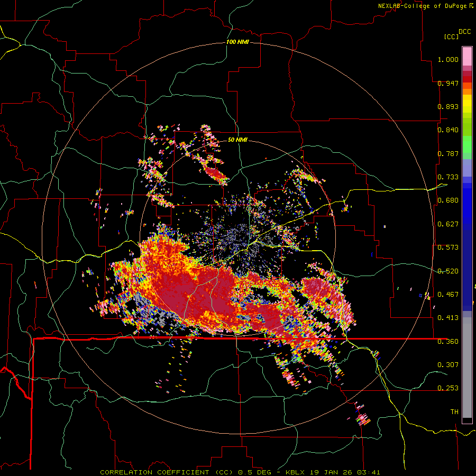Click the 100 NMI range ring label
This screenshot has width=476, height=476.
click(x=237, y=42)
